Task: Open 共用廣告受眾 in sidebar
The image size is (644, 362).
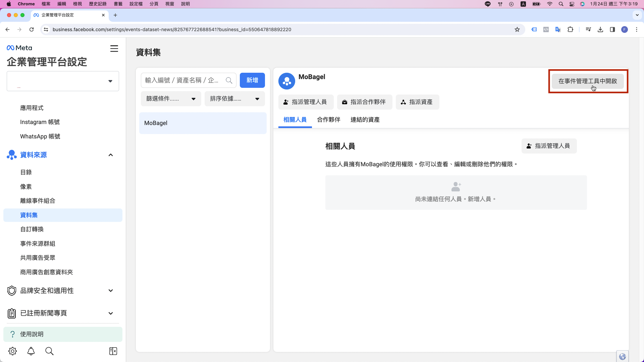Action: (x=38, y=258)
